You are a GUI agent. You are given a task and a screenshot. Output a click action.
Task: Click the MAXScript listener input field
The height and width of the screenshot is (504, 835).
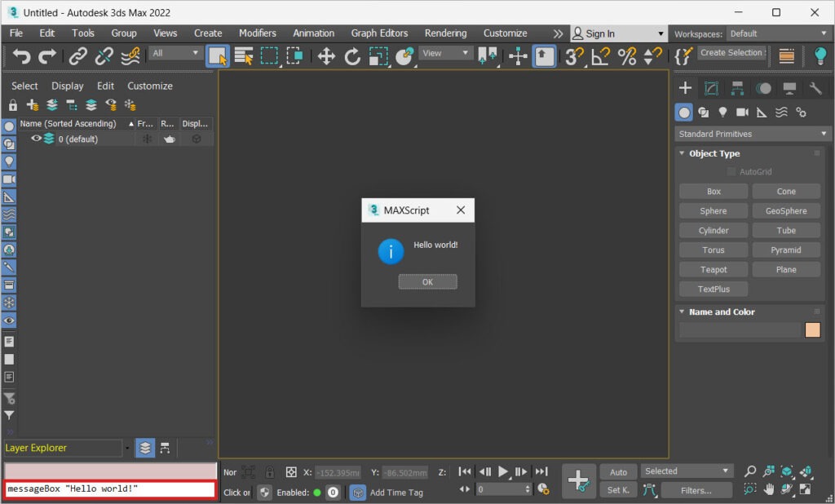tap(110, 489)
